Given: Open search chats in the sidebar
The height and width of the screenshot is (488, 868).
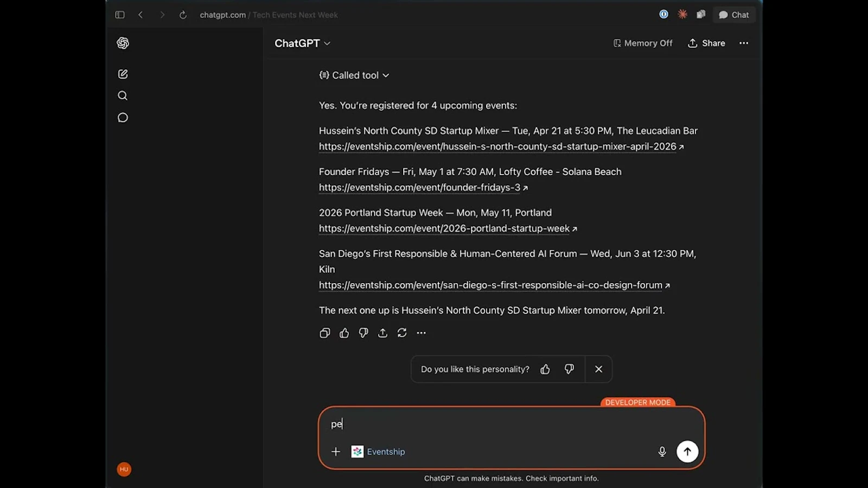Looking at the screenshot, I should pos(123,95).
